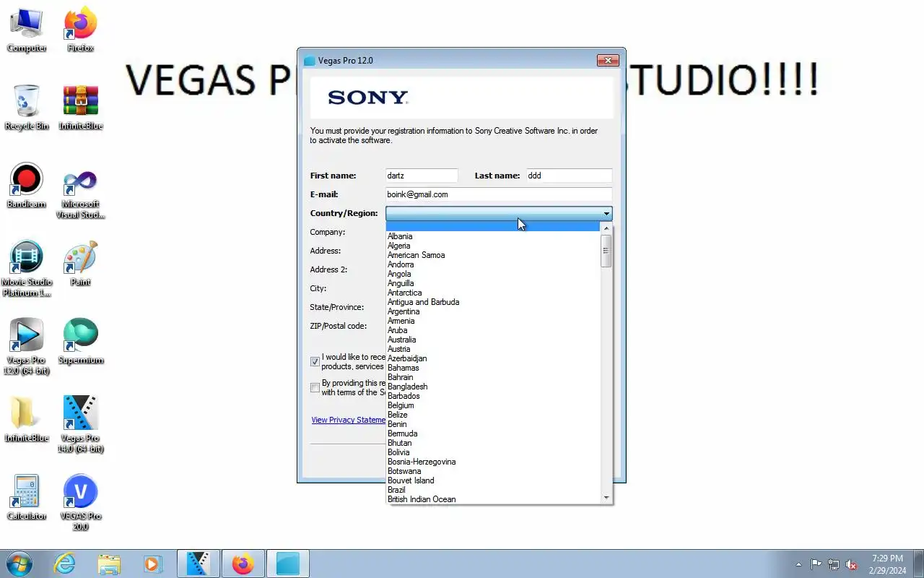Select Angola from the country list
This screenshot has width=924, height=578.
(493, 274)
